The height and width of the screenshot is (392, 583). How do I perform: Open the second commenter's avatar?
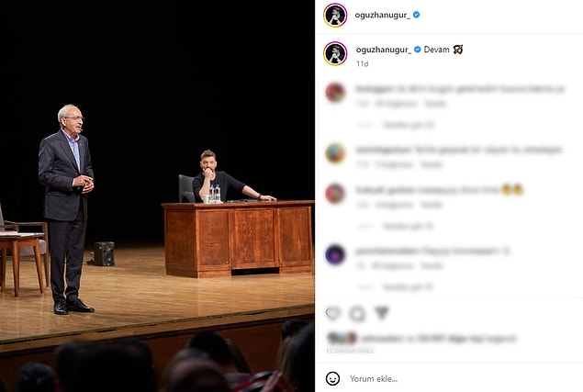335,153
